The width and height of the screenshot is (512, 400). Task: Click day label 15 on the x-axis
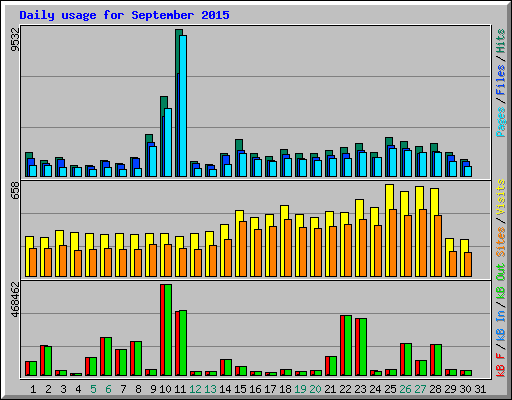[x=240, y=389]
